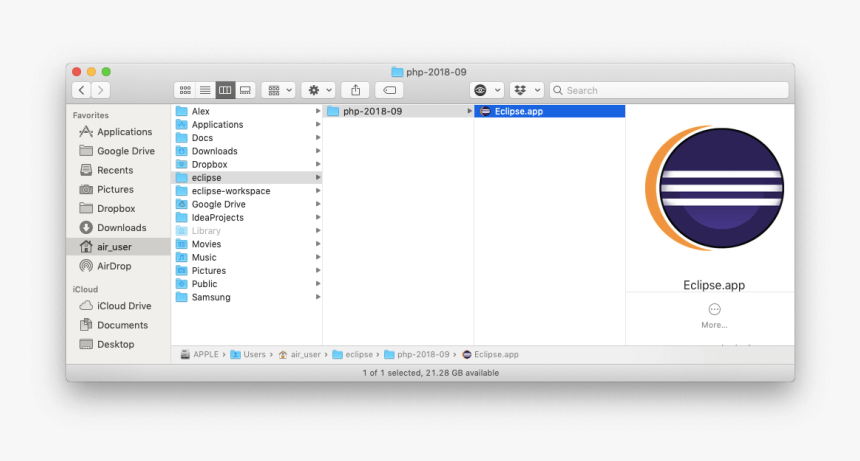Open Applications in the sidebar
Image resolution: width=860 pixels, height=461 pixels.
(x=116, y=132)
